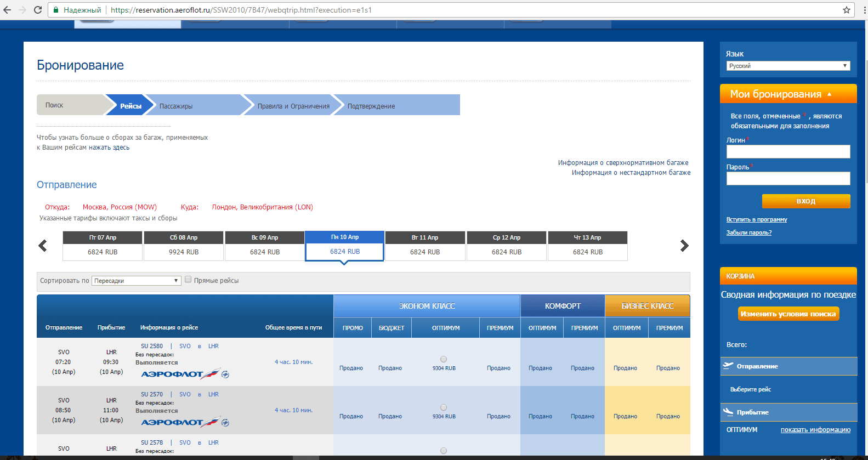Click the browser forward arrow
The width and height of the screenshot is (868, 460).
(x=22, y=10)
